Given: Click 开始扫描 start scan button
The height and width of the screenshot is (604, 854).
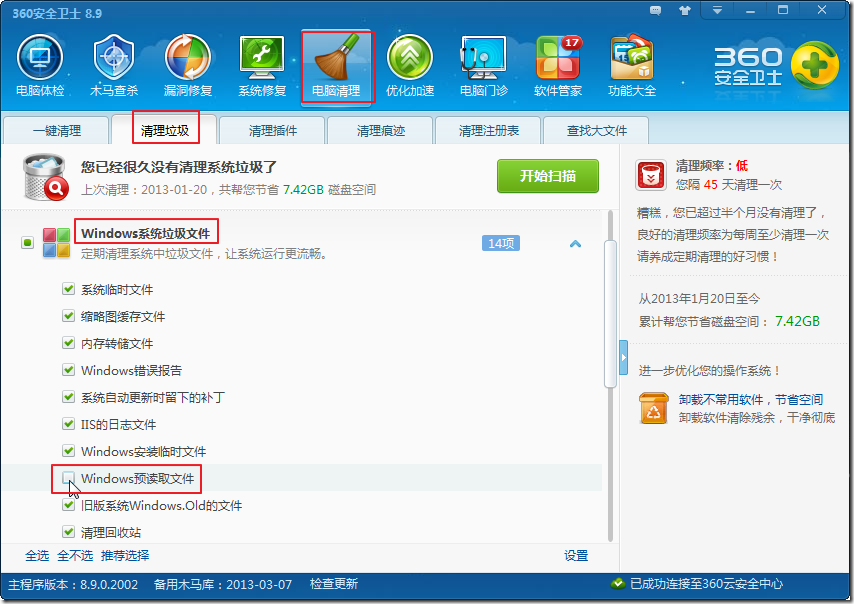Looking at the screenshot, I should [548, 176].
